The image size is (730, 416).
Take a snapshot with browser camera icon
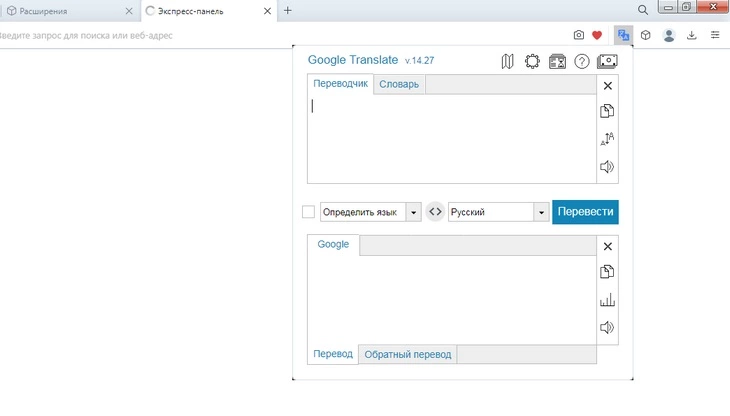[579, 35]
